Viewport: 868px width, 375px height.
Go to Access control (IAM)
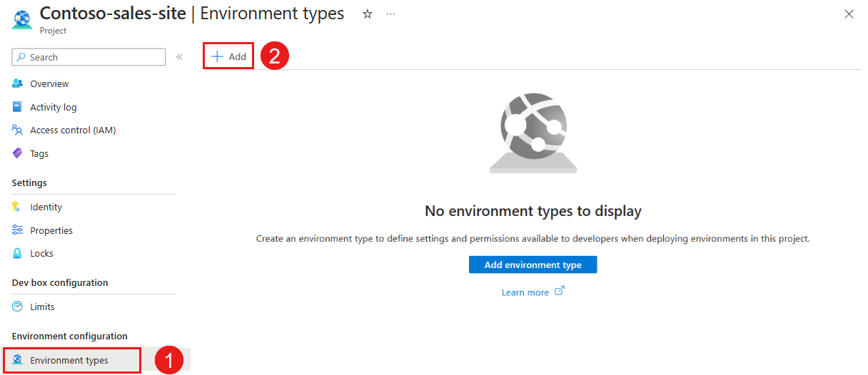[x=73, y=130]
